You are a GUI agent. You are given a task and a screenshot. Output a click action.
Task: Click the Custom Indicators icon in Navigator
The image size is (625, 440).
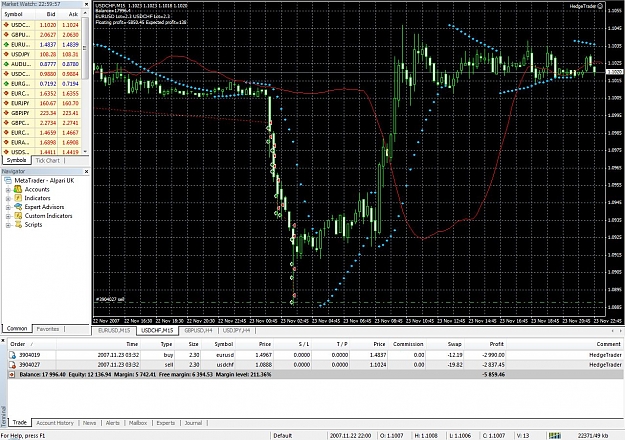[18, 216]
